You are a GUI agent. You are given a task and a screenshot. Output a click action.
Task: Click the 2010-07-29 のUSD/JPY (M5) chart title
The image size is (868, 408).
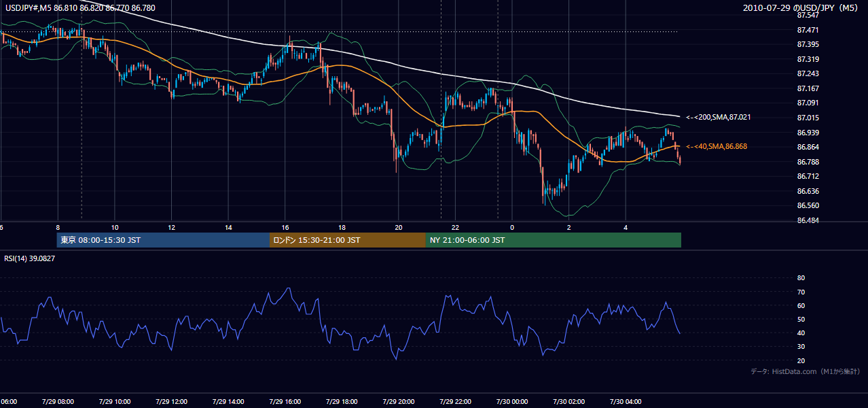point(801,7)
